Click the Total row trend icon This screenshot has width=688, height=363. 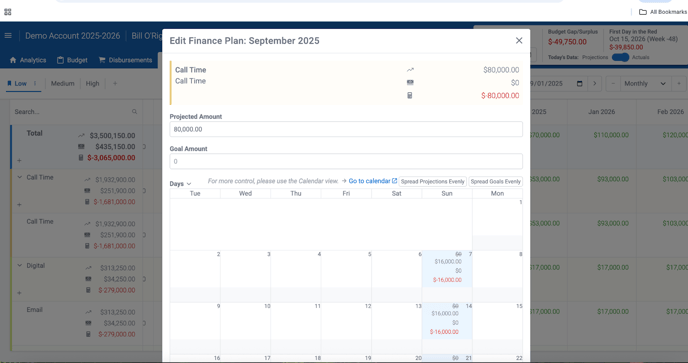[81, 136]
